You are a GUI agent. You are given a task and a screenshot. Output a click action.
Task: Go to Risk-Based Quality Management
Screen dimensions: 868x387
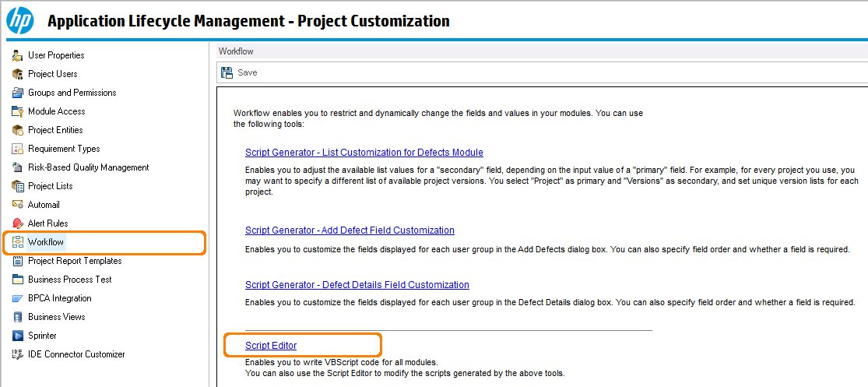tap(88, 167)
